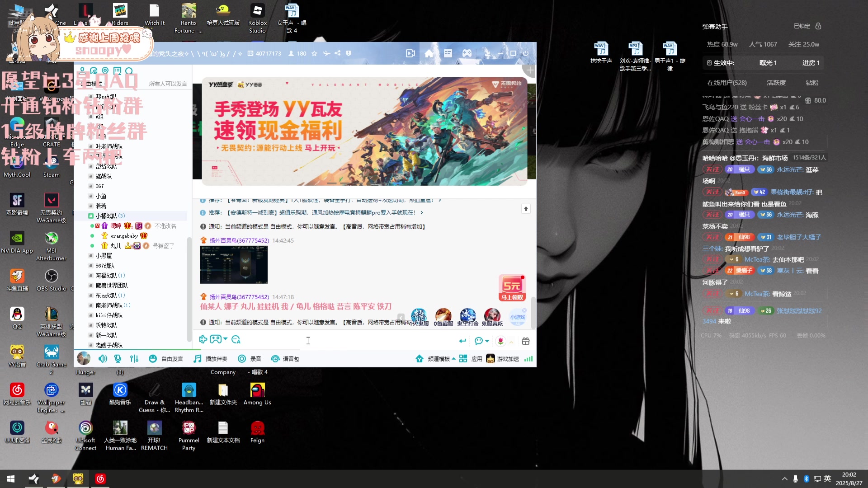This screenshot has width=868, height=488.
Task: Open the shared screenshot thumbnail in chat
Action: click(x=234, y=265)
